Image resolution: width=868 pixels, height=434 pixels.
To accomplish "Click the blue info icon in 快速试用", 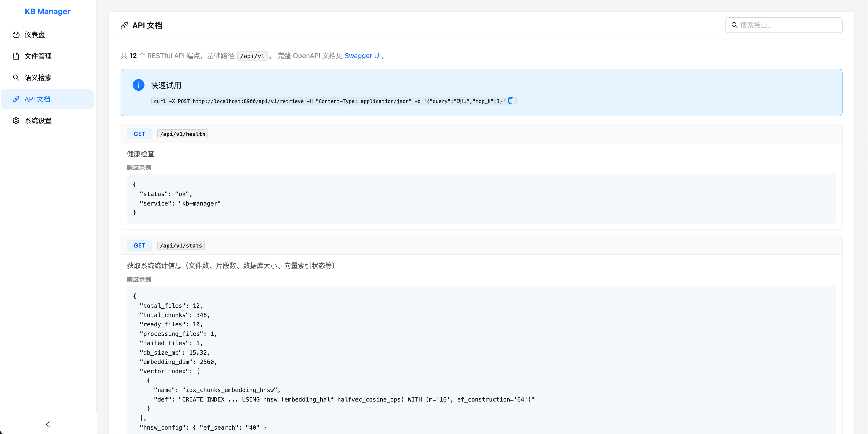I will [138, 85].
